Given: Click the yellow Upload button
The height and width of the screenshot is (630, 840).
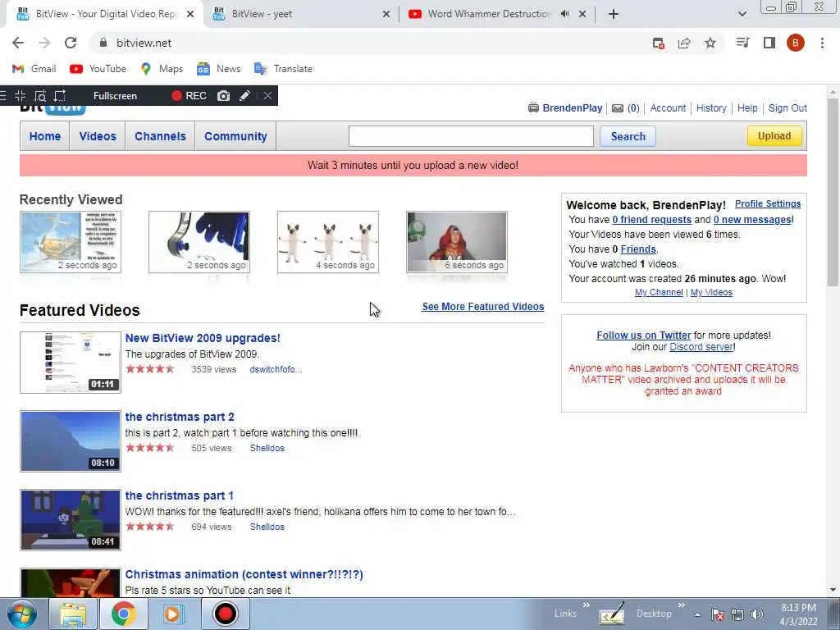Looking at the screenshot, I should [x=774, y=136].
